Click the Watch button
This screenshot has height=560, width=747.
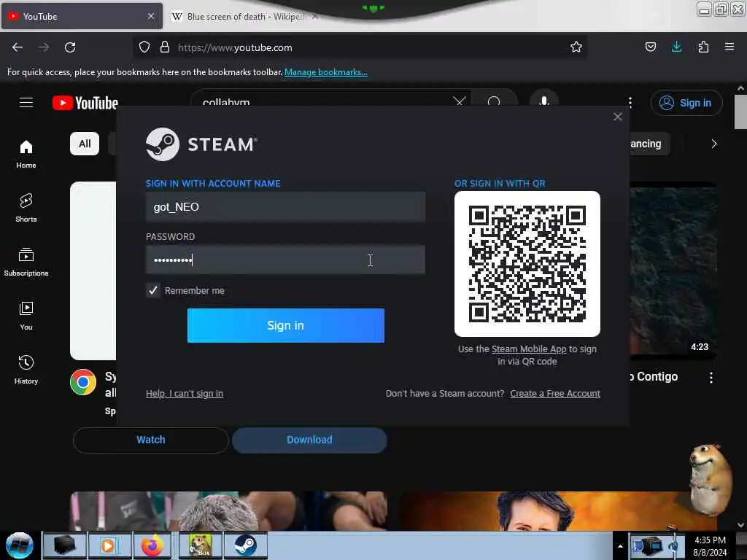[151, 440]
